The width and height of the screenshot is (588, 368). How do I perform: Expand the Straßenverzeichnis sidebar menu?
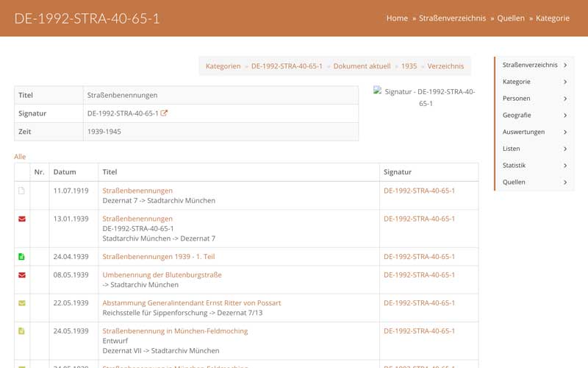click(x=534, y=65)
